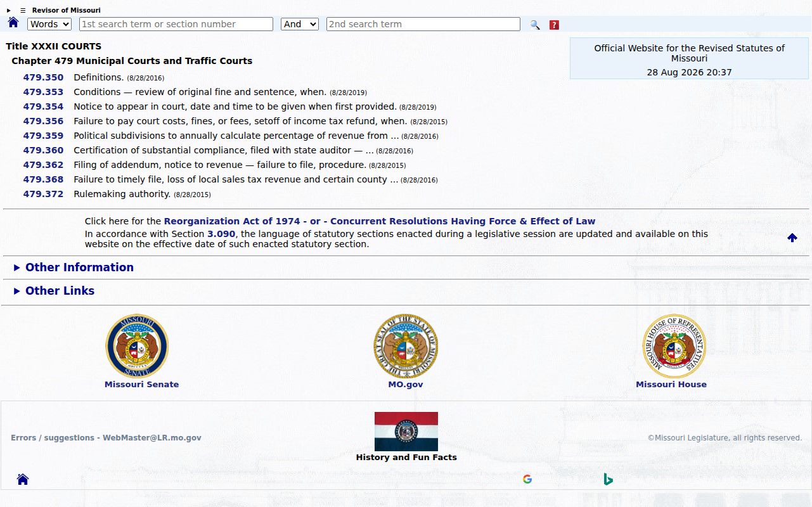Viewport: 812px width, 507px height.
Task: Go to the home page via the top house icon
Action: pos(13,23)
